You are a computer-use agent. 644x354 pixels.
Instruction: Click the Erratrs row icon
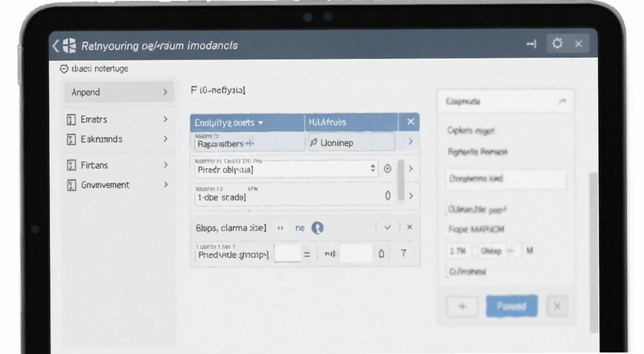[71, 120]
